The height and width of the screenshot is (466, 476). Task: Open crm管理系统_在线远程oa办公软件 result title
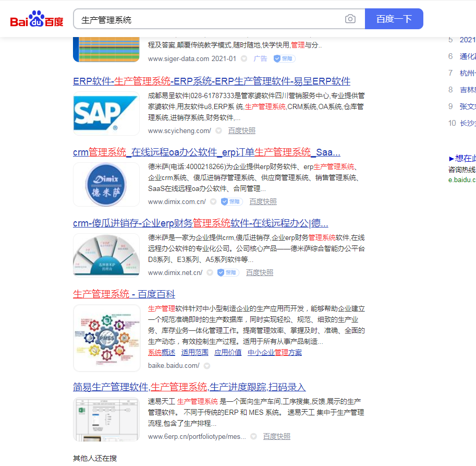pyautogui.click(x=207, y=152)
